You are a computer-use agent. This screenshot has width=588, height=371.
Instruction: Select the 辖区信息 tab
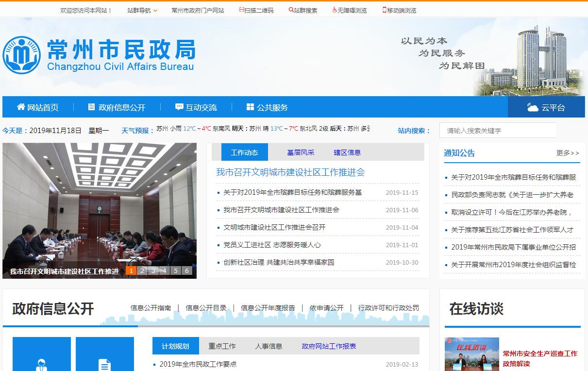347,152
